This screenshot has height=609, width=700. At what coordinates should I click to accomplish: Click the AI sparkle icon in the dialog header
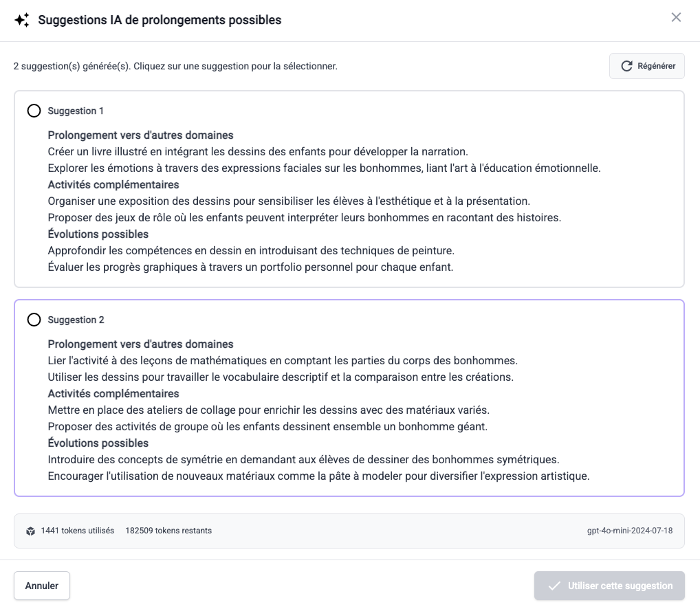pos(21,19)
